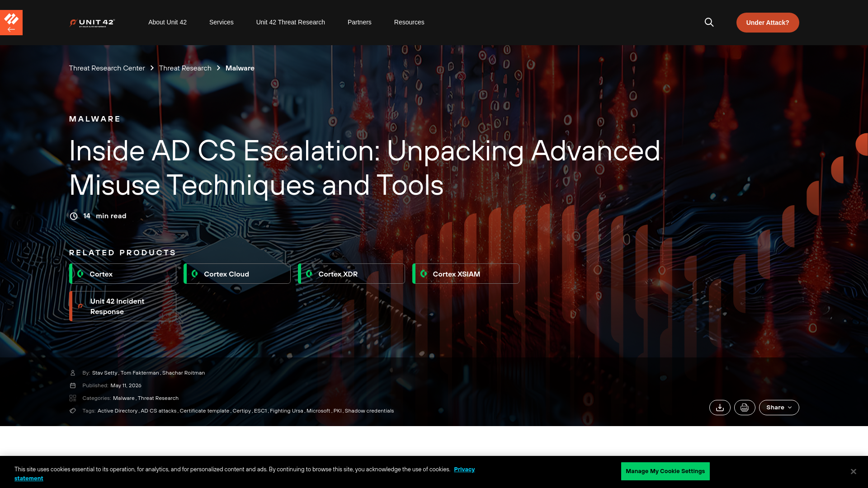
Task: Open the Unit 42 logo homepage
Action: click(92, 23)
